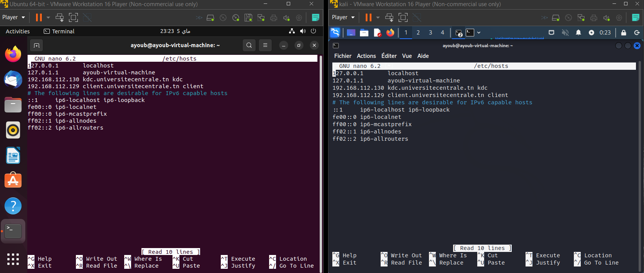Open Ubuntu volume indicator
The image size is (644, 273).
click(x=303, y=31)
